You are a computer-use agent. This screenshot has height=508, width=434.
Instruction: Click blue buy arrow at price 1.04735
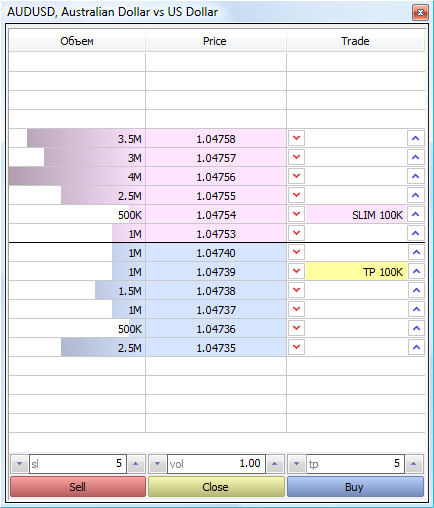pyautogui.click(x=416, y=347)
